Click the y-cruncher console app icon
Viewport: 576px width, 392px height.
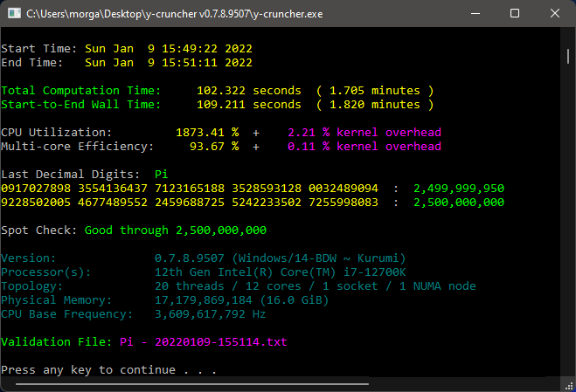[x=14, y=14]
